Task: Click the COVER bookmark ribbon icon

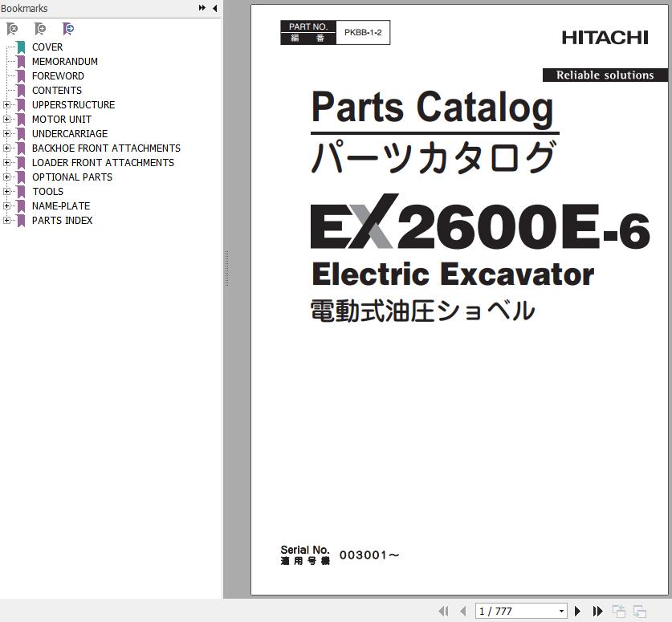Action: pyautogui.click(x=21, y=47)
